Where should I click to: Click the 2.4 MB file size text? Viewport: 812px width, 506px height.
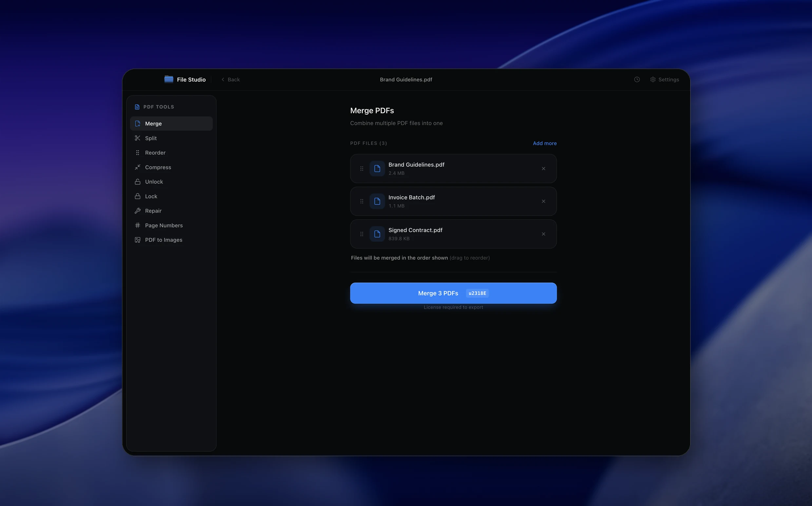click(x=396, y=173)
